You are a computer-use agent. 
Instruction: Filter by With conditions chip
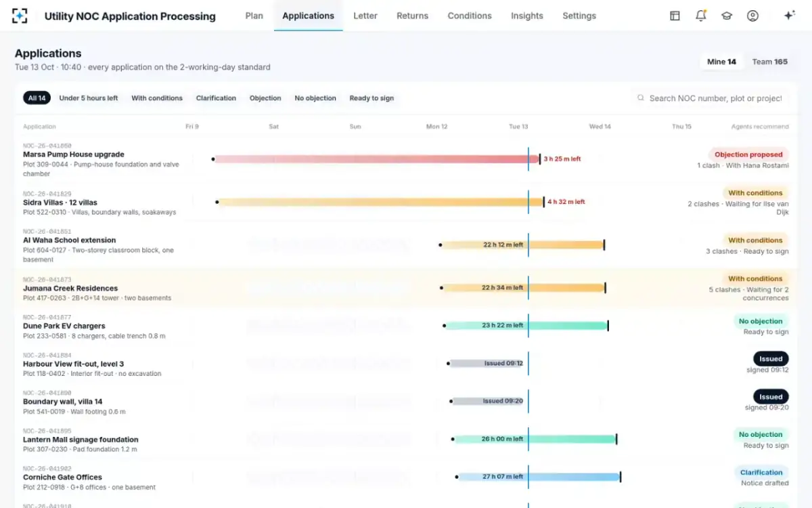tap(157, 98)
